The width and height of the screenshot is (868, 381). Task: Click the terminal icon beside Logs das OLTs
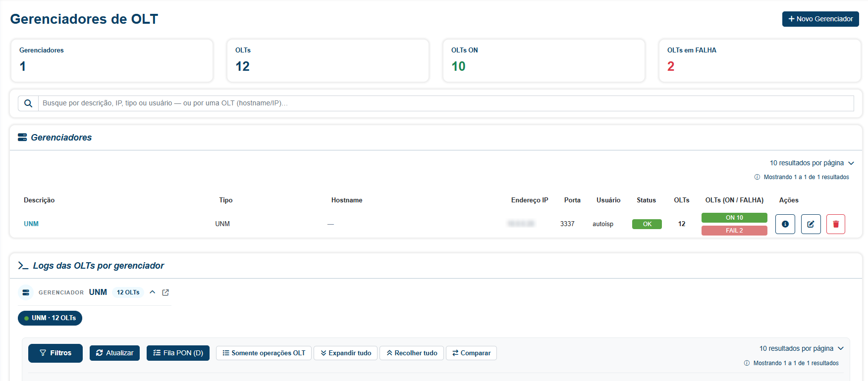point(23,266)
